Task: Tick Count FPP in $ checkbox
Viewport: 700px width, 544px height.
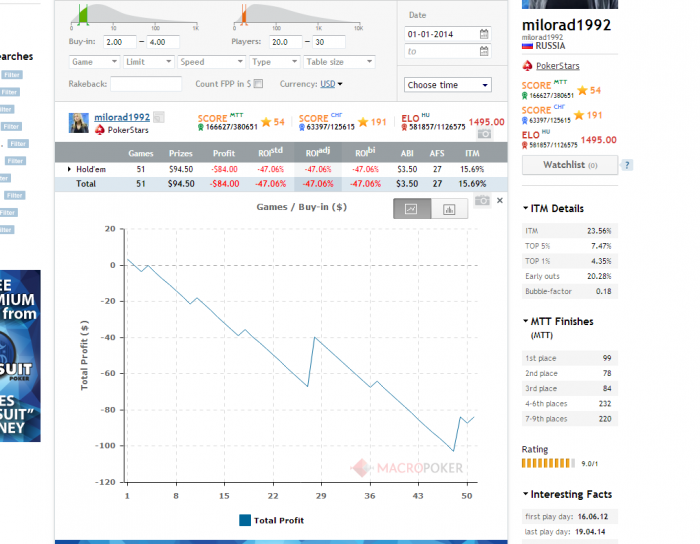Action: (x=258, y=84)
